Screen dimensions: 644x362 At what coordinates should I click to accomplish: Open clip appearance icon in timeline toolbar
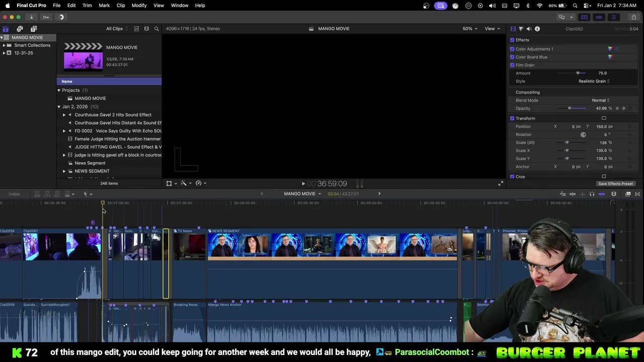pyautogui.click(x=614, y=194)
